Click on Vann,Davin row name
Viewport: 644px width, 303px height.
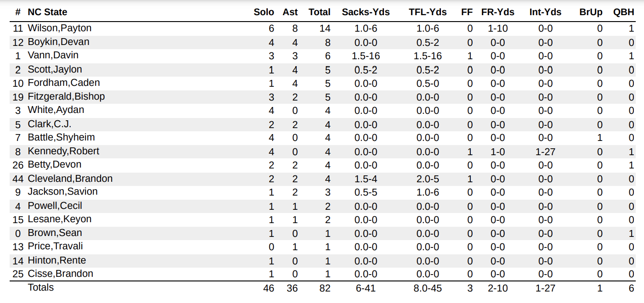coord(53,55)
